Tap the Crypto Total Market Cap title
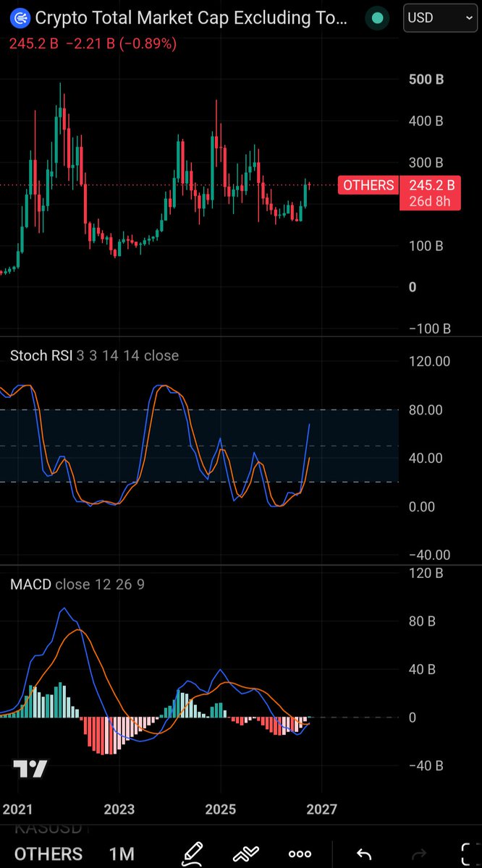 [x=191, y=17]
